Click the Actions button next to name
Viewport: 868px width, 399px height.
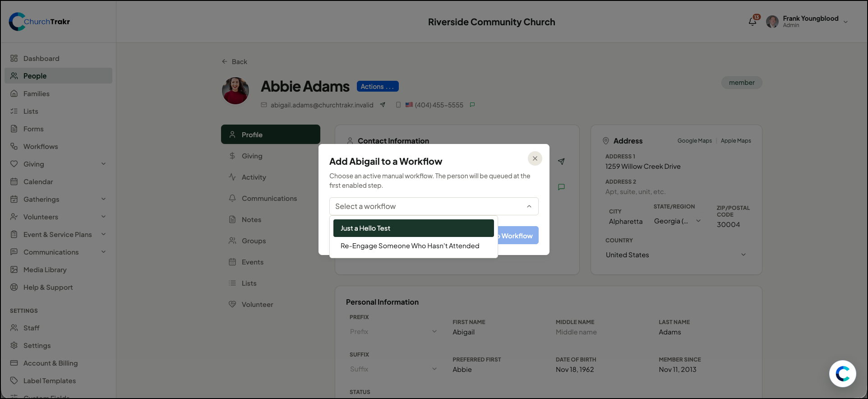[378, 86]
